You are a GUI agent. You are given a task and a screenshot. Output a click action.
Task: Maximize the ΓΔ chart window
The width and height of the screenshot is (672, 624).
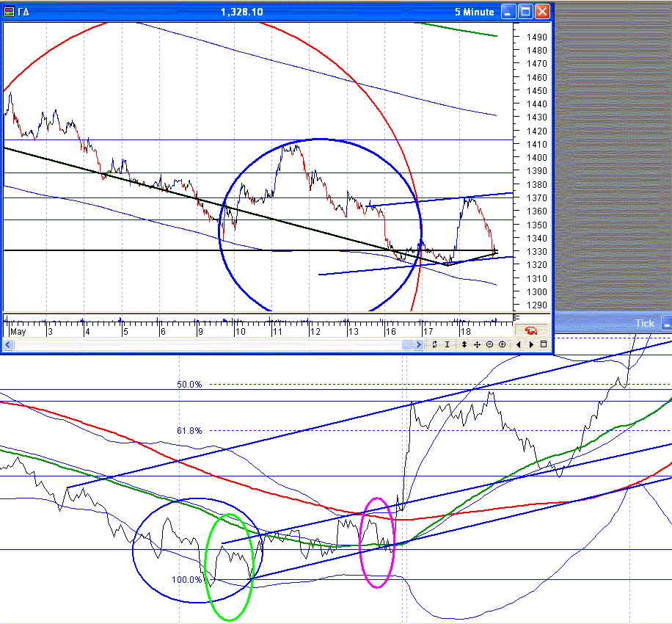click(x=525, y=12)
